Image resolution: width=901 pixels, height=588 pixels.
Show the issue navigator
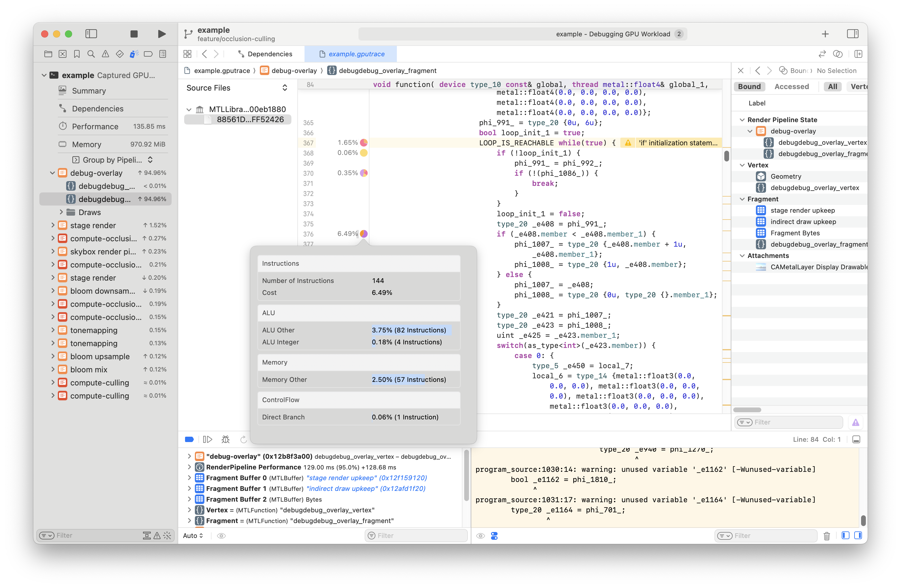[105, 54]
